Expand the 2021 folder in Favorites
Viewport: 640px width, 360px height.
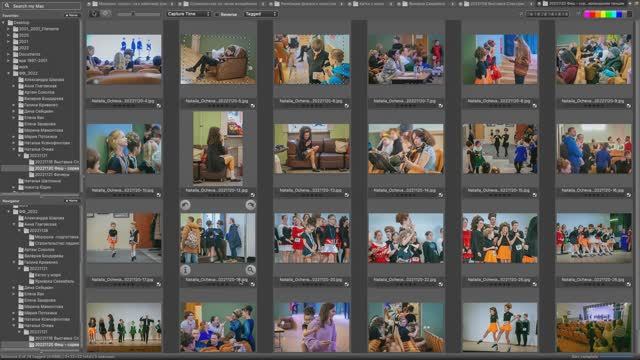9,42
